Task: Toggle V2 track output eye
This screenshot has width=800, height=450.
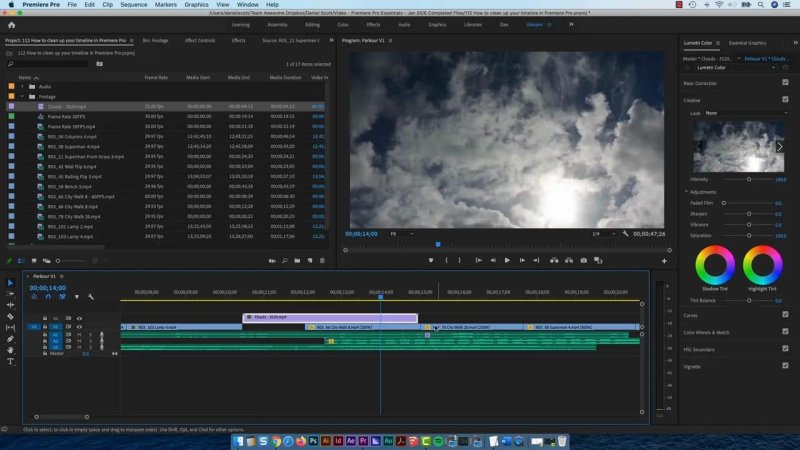Action: (79, 318)
